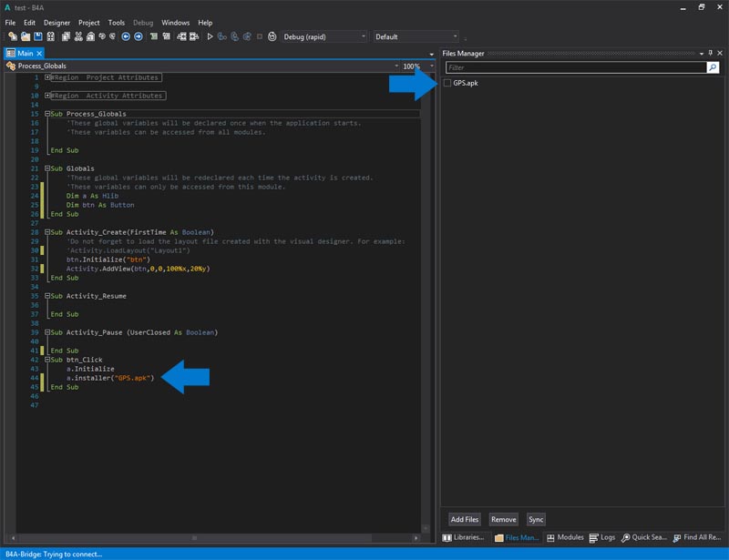Open the Process_Globals sub selector dropdown
The width and height of the screenshot is (729, 560).
tap(397, 66)
